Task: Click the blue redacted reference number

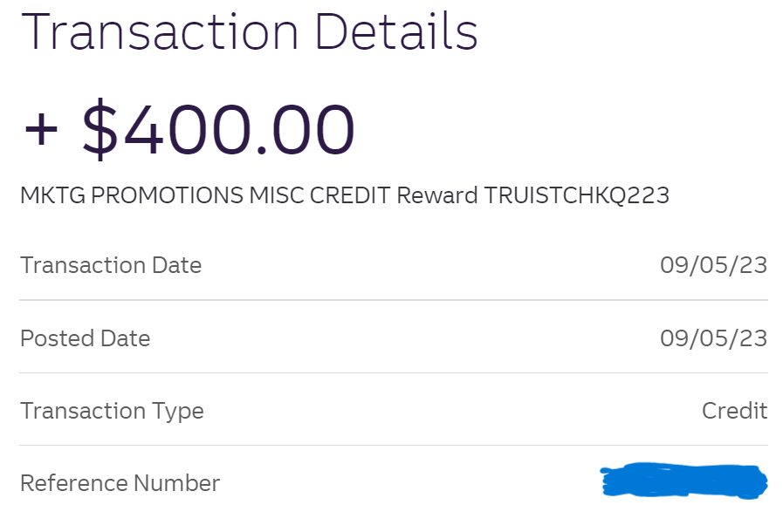Action: pyautogui.click(x=683, y=482)
